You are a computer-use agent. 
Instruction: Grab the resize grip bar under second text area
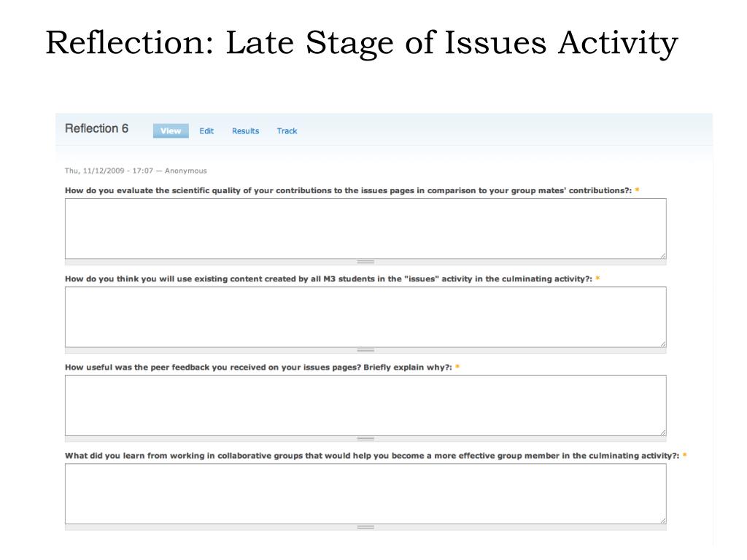click(365, 350)
